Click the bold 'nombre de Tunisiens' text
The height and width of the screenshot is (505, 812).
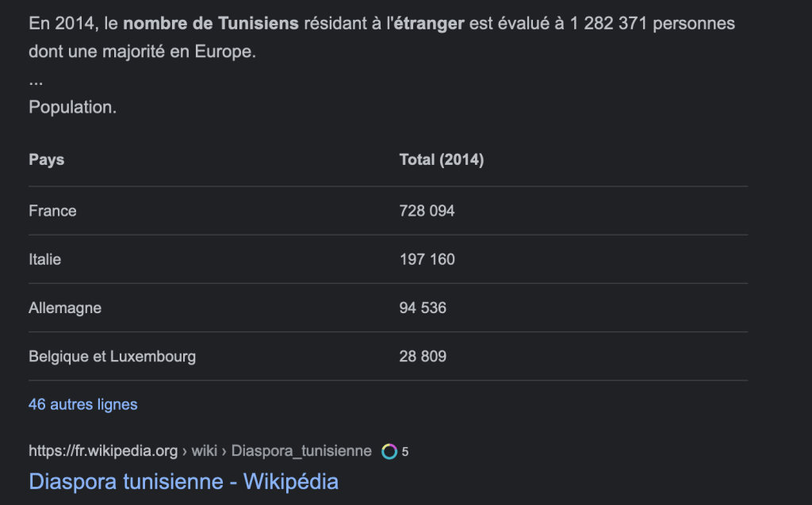pos(211,23)
